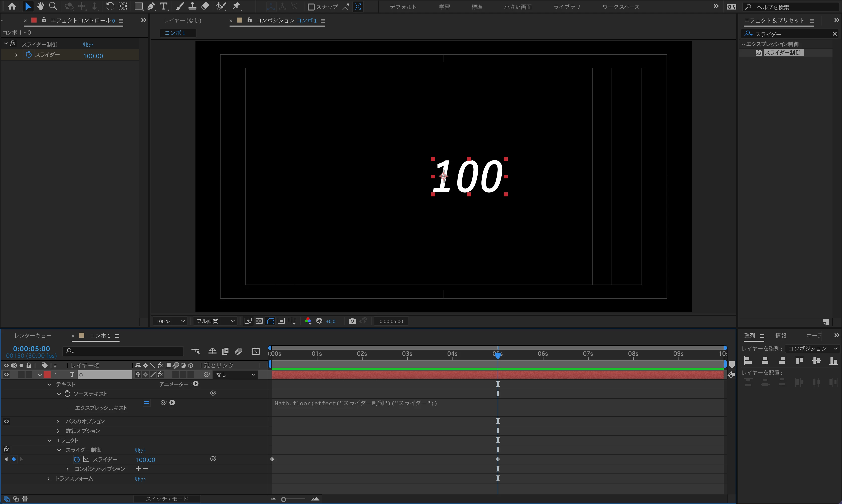
Task: Open the 100 % magnification dropdown
Action: (x=171, y=321)
